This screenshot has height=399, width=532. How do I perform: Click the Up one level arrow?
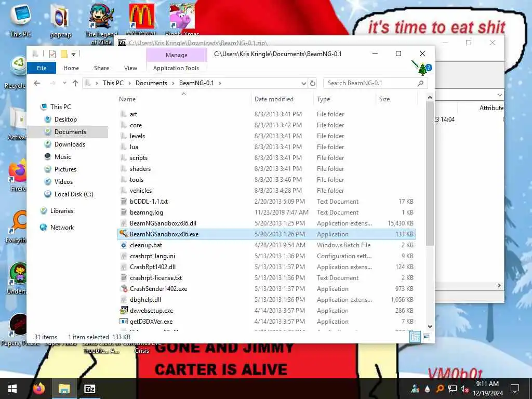(75, 83)
